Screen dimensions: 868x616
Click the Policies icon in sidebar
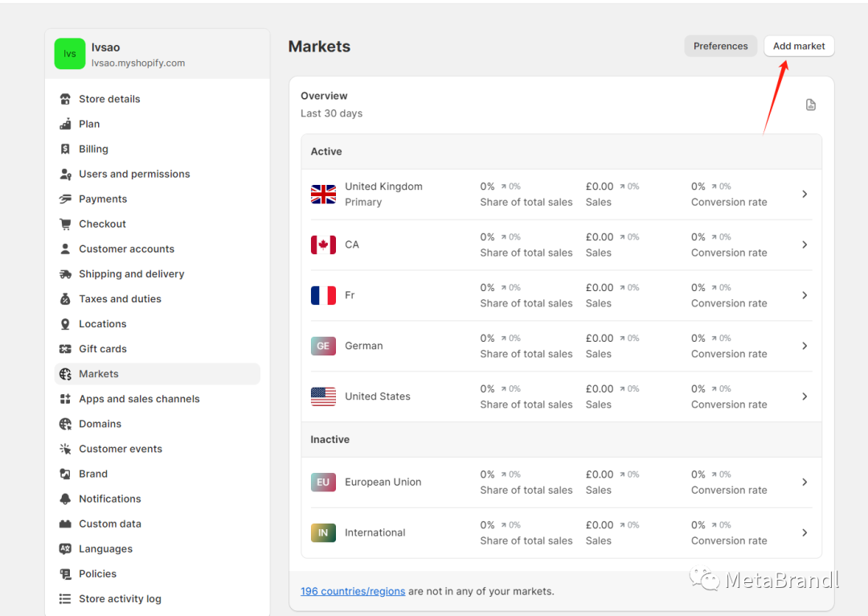[x=65, y=574]
